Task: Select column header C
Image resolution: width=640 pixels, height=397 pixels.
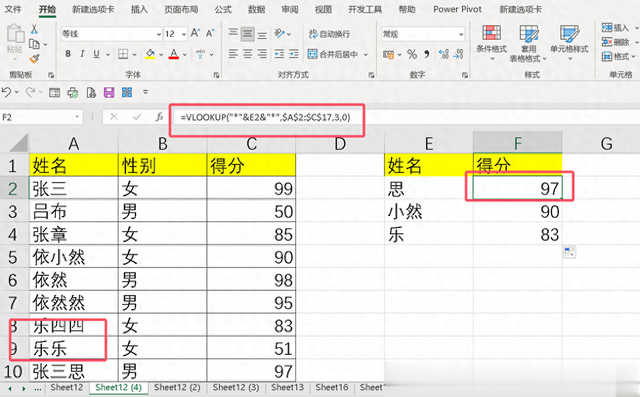Action: (x=251, y=144)
